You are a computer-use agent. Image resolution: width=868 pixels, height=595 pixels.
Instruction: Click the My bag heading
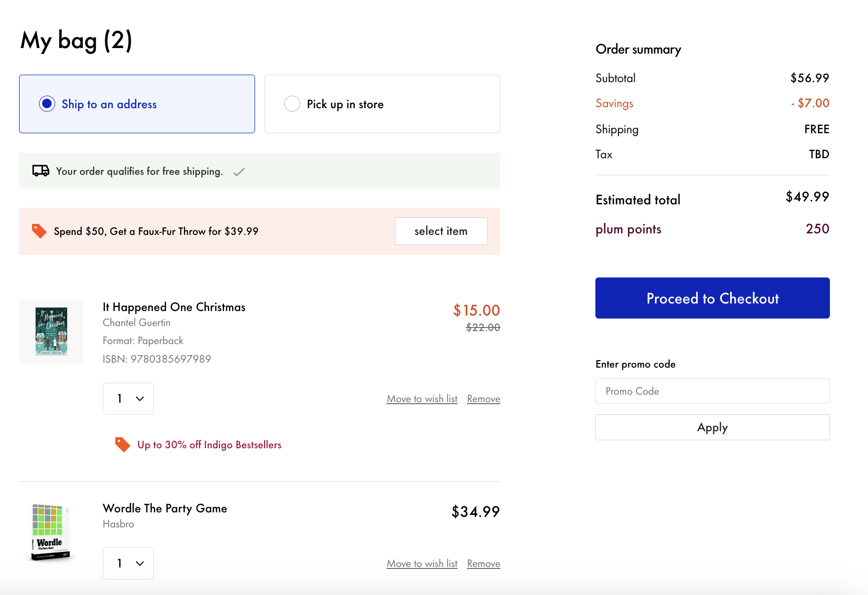76,40
